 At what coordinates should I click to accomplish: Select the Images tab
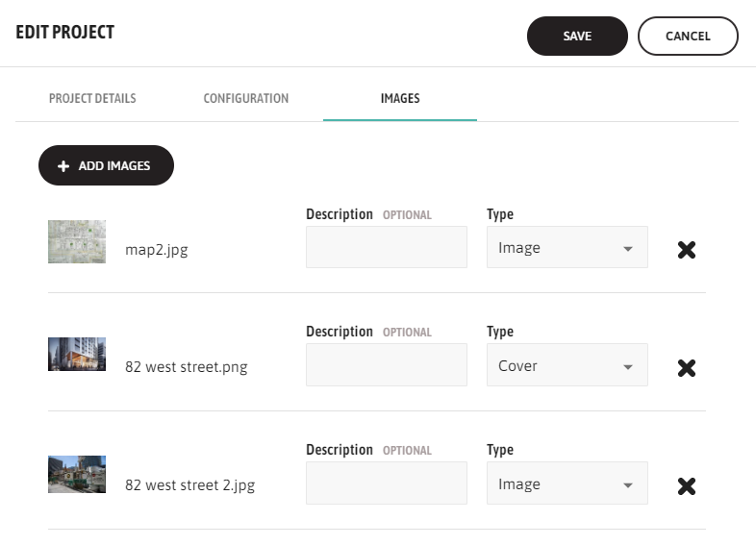[x=399, y=98]
